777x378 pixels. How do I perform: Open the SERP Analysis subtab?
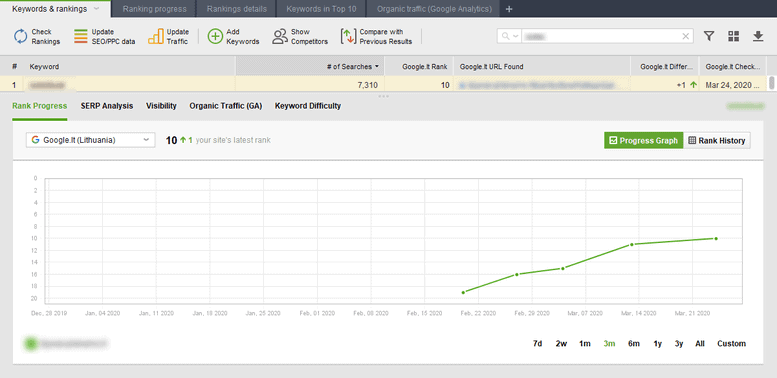point(107,106)
